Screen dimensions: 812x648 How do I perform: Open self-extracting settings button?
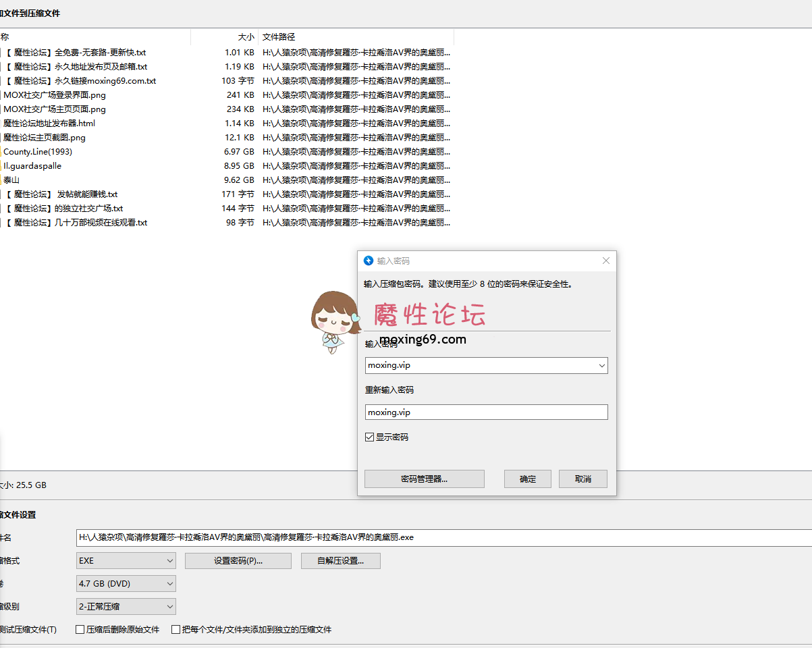(340, 561)
